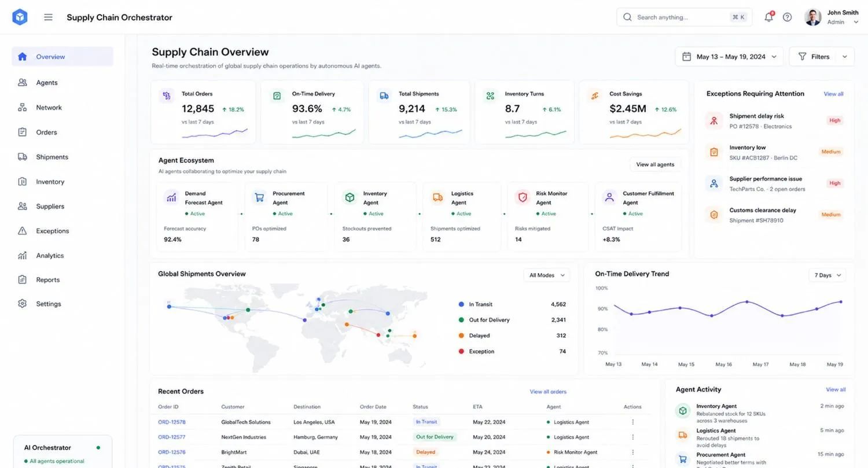
Task: Click the Supply Chain Orchestrator cube logo
Action: tap(20, 17)
